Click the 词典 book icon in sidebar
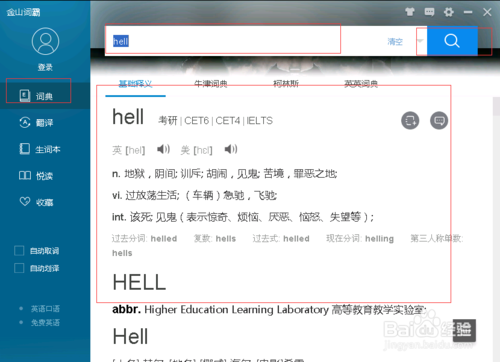Viewport: 500px width, 362px height. pos(25,96)
